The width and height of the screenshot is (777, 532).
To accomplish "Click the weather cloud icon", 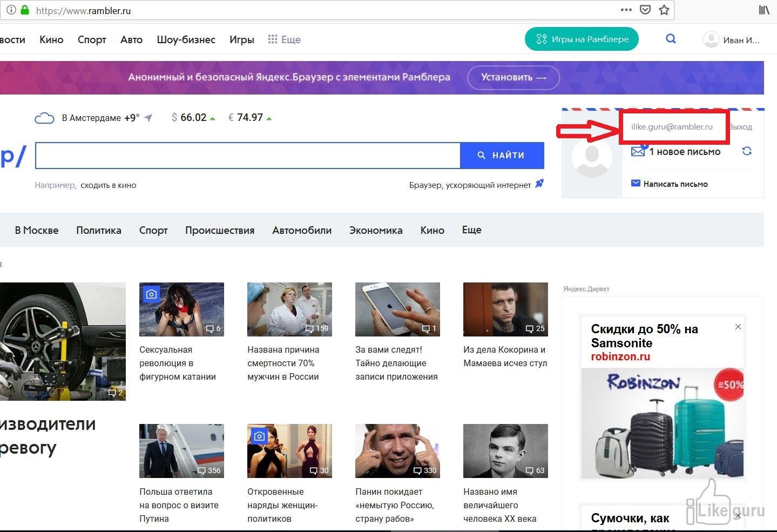I will pos(44,118).
